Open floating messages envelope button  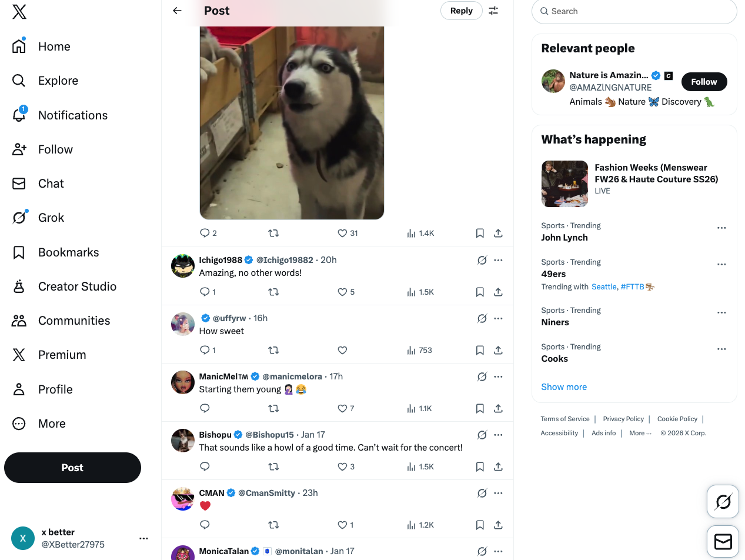(723, 541)
